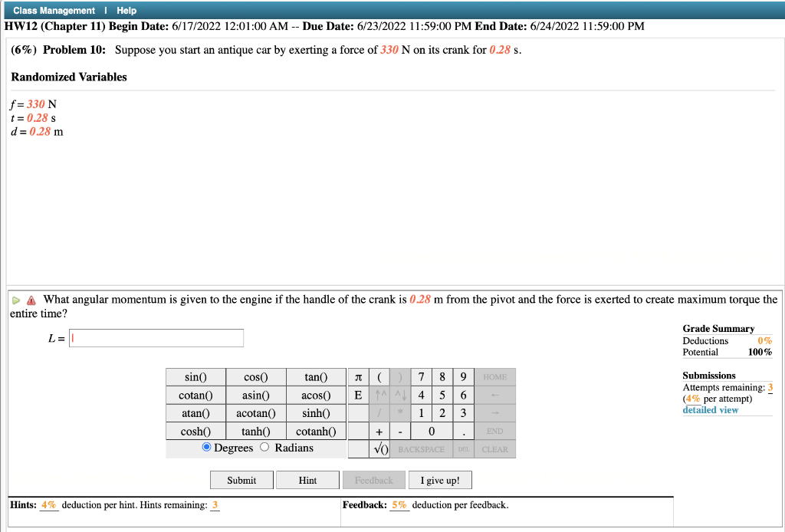This screenshot has height=532, width=785.
Task: Open the detailed view link
Action: point(710,409)
